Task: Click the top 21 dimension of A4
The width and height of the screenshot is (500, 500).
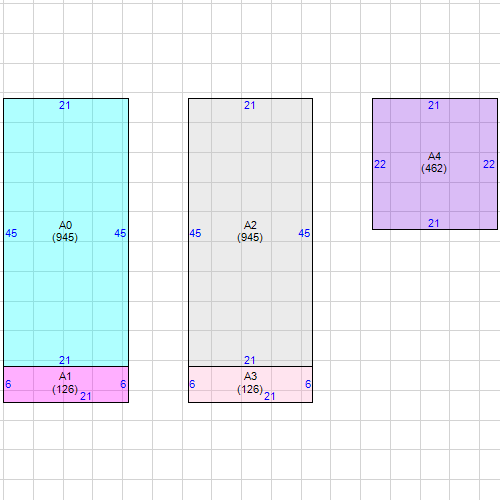Action: 434,105
